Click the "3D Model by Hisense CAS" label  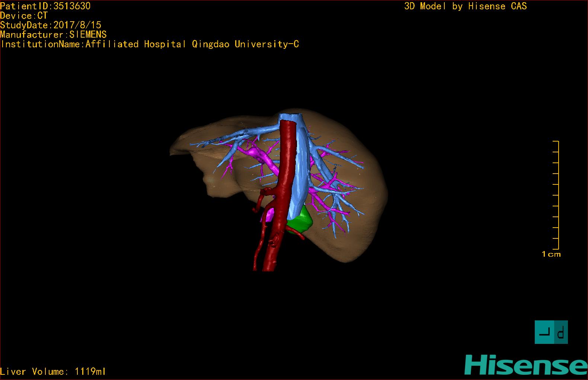466,6
